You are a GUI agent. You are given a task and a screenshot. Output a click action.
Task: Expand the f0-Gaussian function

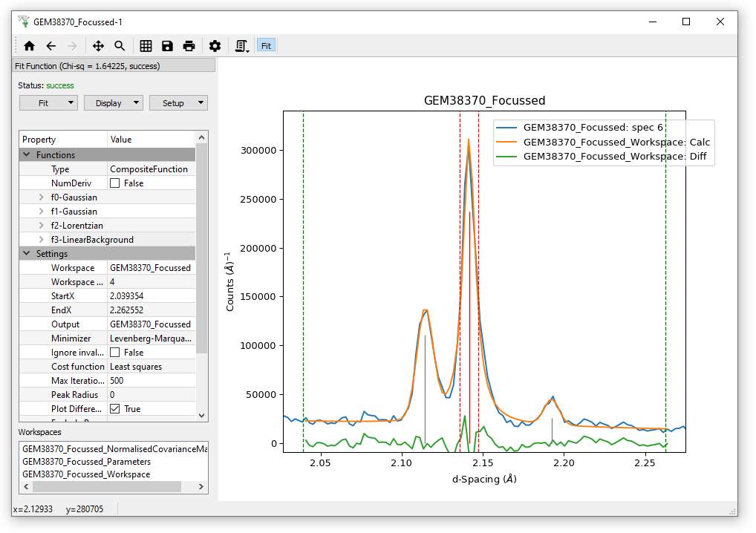[42, 197]
